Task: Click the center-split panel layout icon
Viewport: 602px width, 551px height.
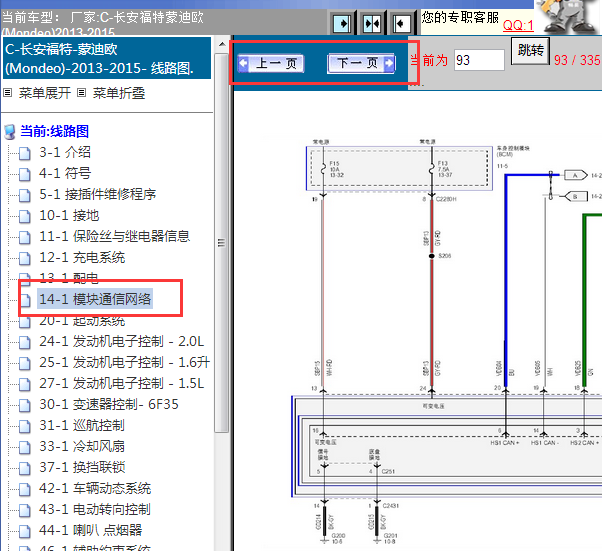Action: [372, 24]
